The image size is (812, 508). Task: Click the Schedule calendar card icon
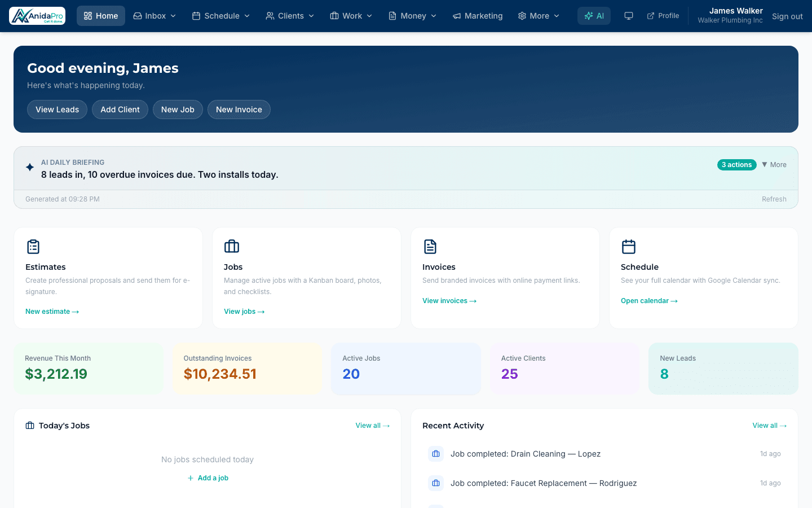[629, 247]
